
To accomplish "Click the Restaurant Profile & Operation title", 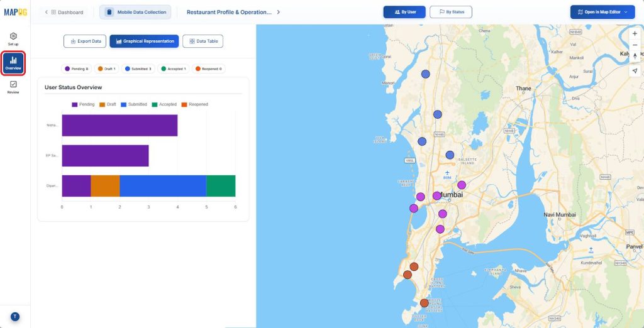I will (229, 13).
